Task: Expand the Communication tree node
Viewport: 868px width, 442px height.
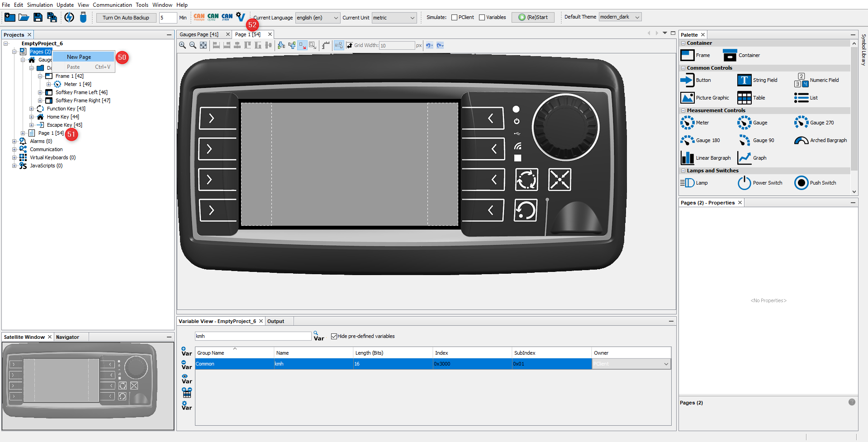Action: pyautogui.click(x=14, y=149)
